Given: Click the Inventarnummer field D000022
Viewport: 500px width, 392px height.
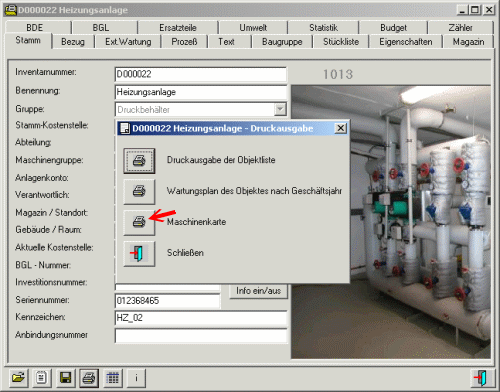Looking at the screenshot, I should pos(201,74).
